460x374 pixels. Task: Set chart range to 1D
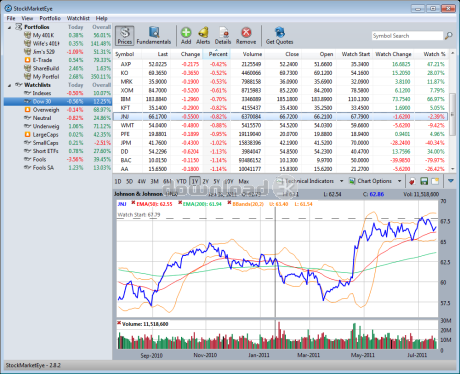tap(118, 181)
